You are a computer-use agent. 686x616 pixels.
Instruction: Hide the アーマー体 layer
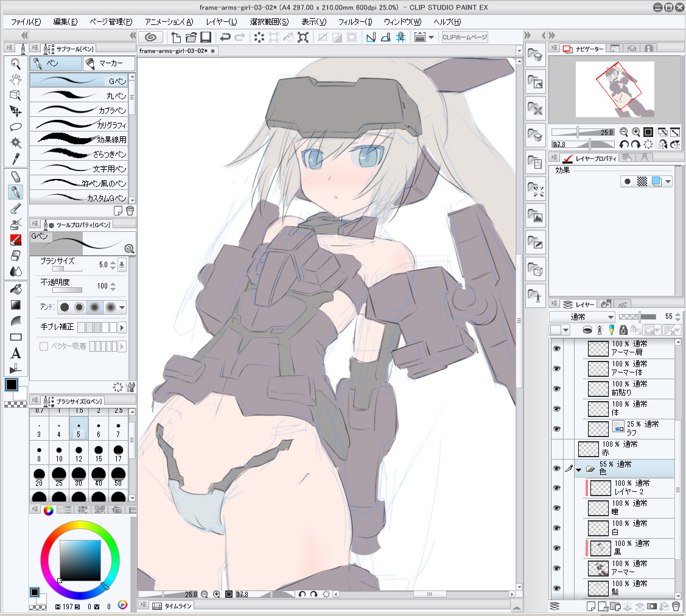point(556,368)
